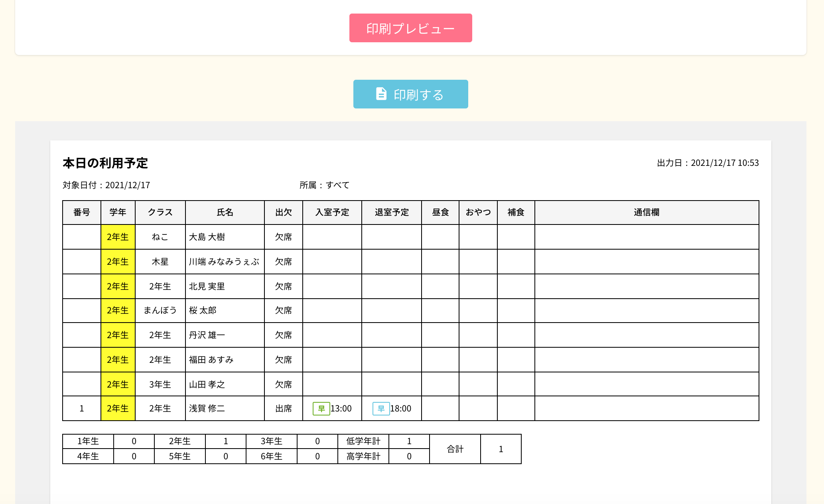The image size is (824, 504).
Task: Click the 4年生 summary label
Action: tap(88, 457)
